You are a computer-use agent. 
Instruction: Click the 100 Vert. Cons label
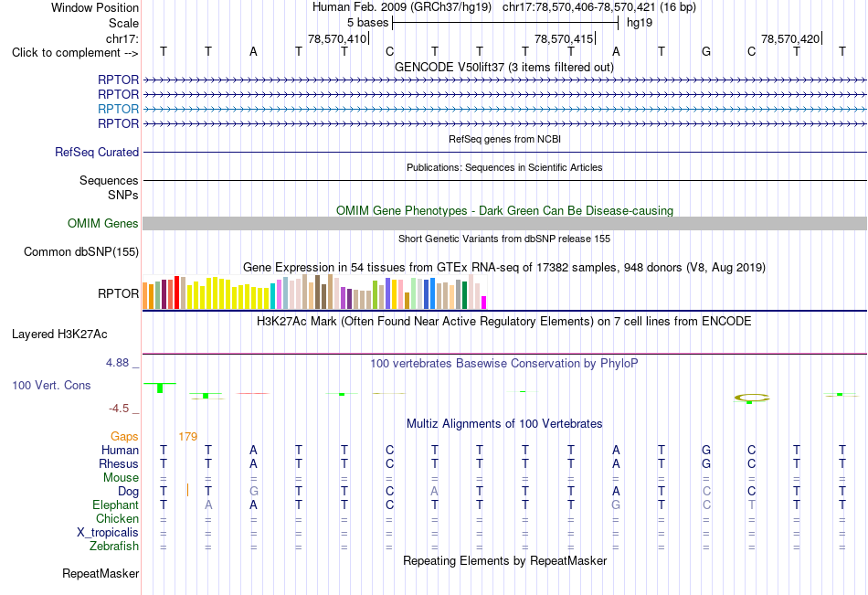click(51, 385)
